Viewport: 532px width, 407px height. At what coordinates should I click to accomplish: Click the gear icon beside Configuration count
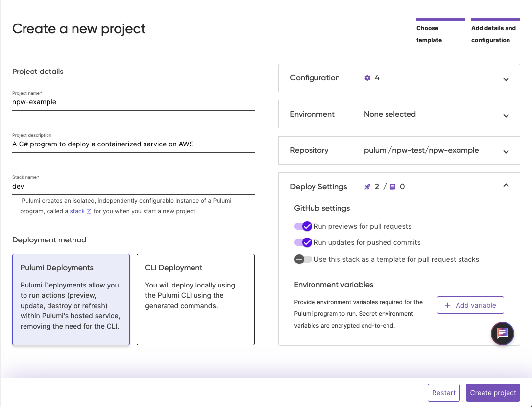[367, 78]
